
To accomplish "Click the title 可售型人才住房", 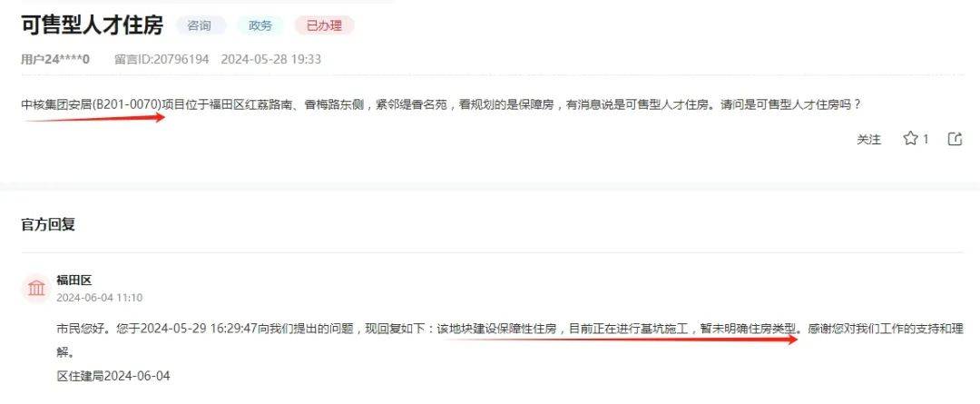I will click(92, 25).
